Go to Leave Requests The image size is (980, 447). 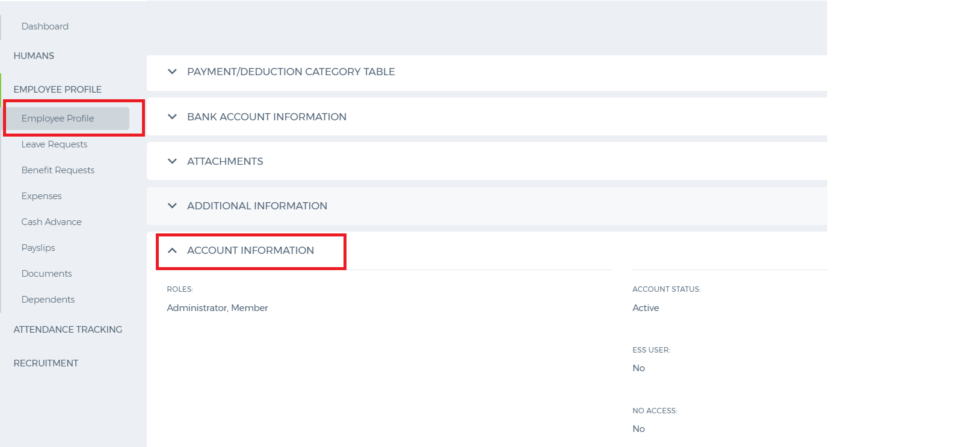[54, 144]
